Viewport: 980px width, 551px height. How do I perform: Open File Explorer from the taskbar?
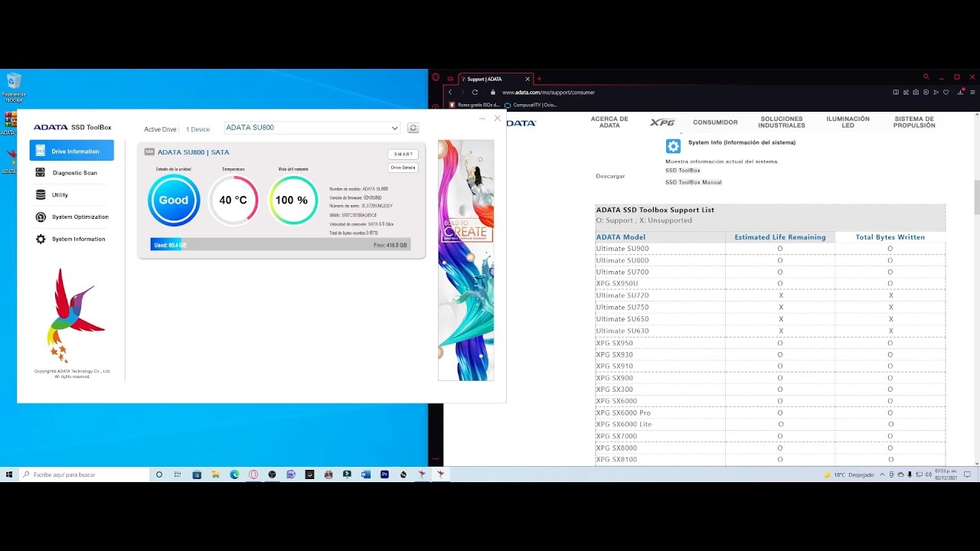(x=216, y=474)
